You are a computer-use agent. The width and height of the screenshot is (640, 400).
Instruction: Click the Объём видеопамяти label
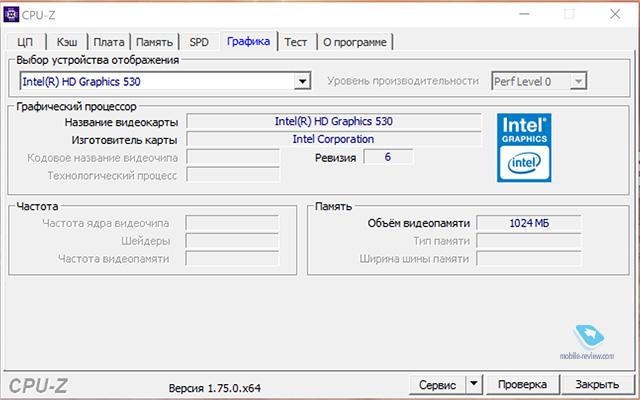click(x=419, y=223)
